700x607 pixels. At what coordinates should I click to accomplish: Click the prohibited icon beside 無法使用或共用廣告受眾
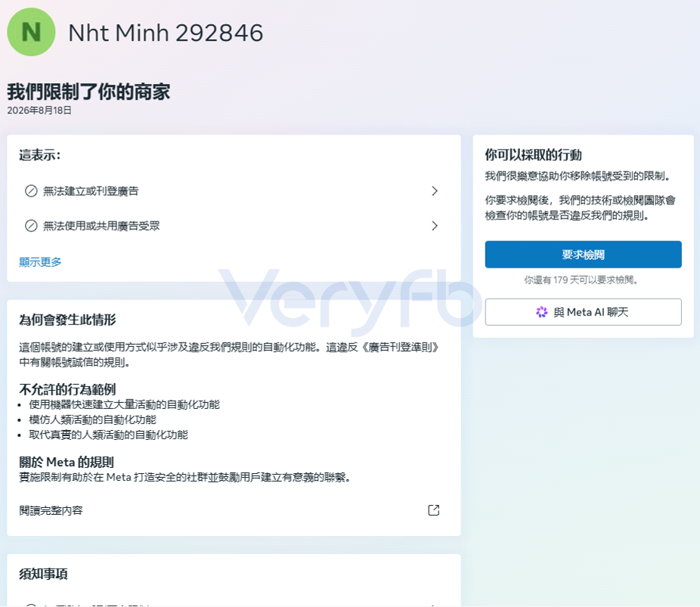[x=31, y=226]
